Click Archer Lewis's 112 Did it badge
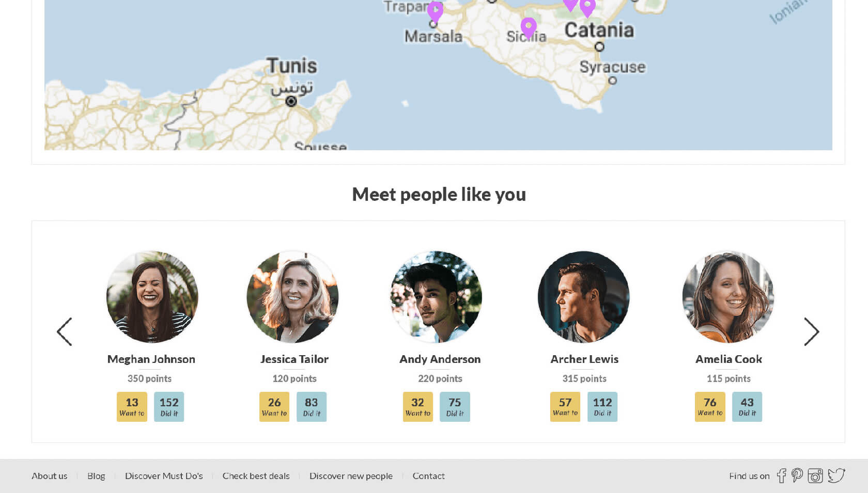 tap(602, 407)
